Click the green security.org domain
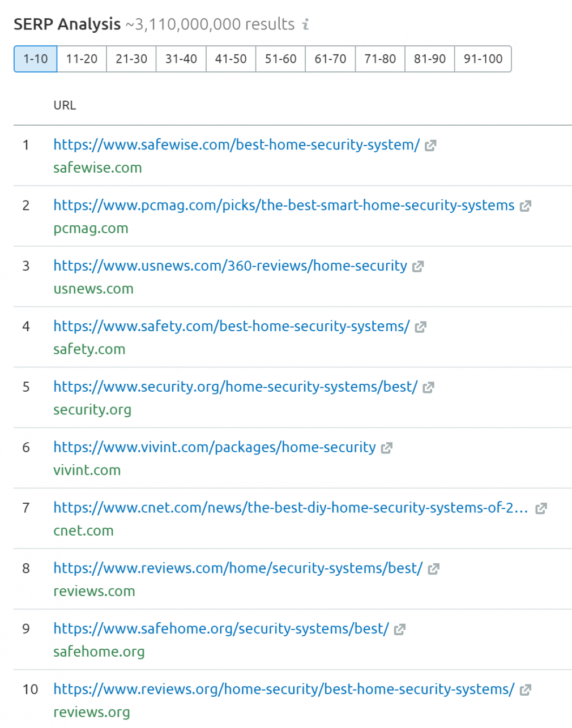 tap(92, 410)
